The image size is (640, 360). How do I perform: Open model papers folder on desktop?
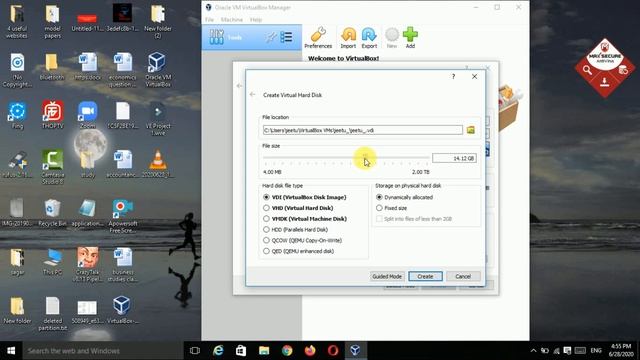52,21
